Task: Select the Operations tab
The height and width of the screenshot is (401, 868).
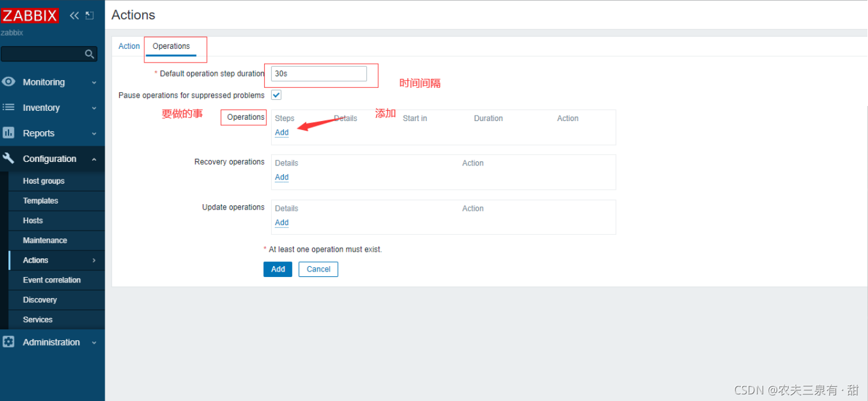Action: 171,46
